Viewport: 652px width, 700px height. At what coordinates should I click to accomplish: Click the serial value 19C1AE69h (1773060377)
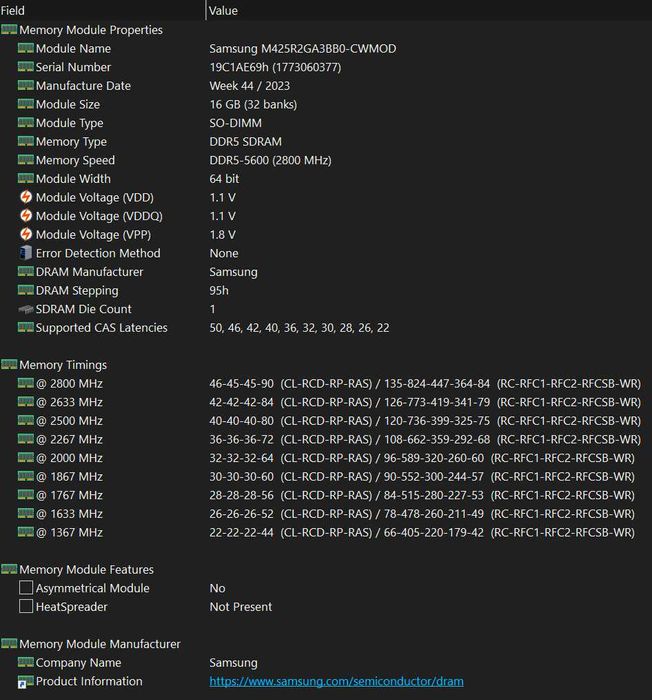coord(275,67)
